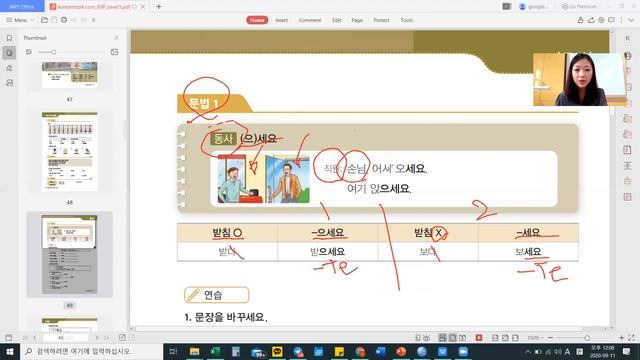Open the Annotations panel sidebar icon

point(9,68)
